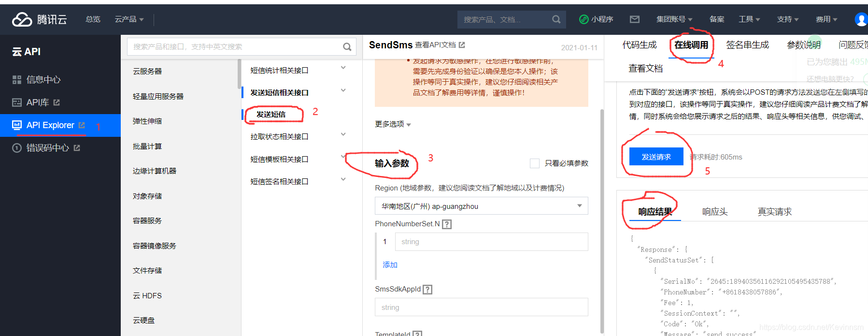
Task: Click the parameter panel vertical scrollbar
Action: point(602,221)
